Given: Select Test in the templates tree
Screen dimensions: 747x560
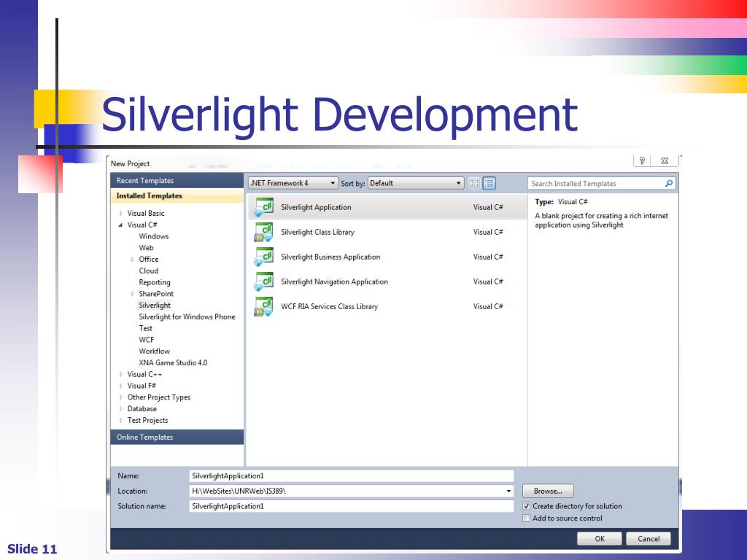Looking at the screenshot, I should point(145,328).
